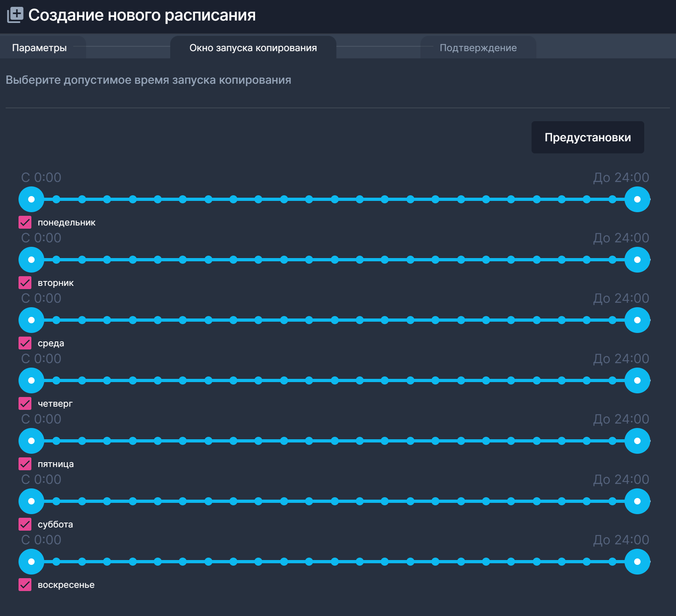Disable the вторник day checkbox
Image resolution: width=676 pixels, height=616 pixels.
click(25, 283)
